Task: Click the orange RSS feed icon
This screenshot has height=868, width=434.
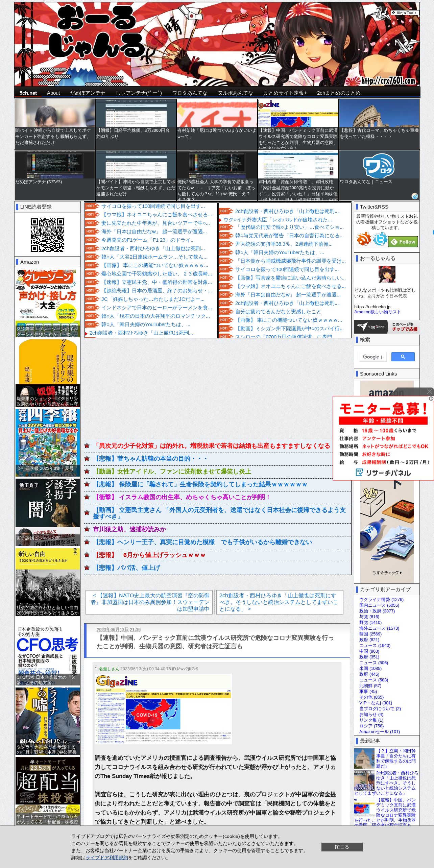Action: [364, 239]
